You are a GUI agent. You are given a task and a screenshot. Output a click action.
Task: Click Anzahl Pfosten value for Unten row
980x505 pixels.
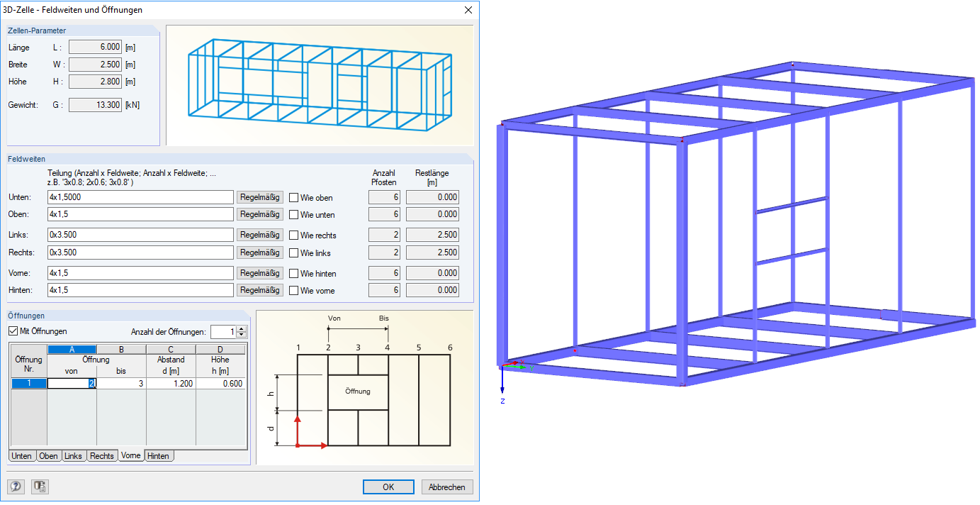(x=384, y=197)
